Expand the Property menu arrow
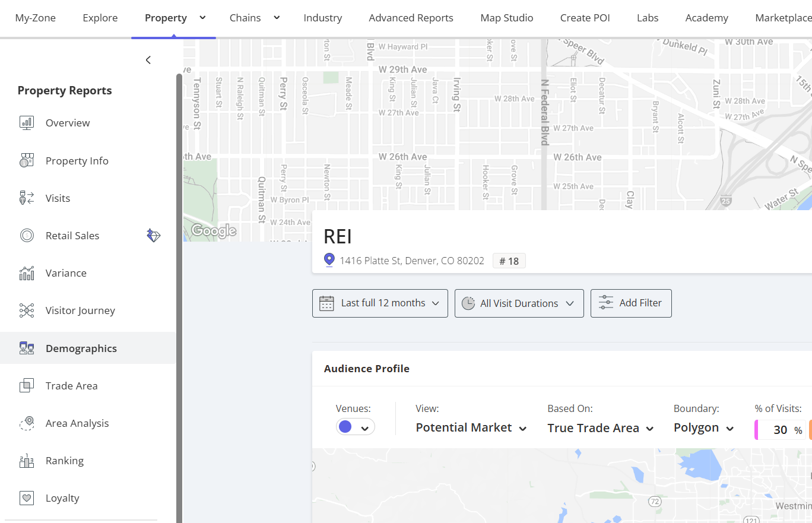812x523 pixels. 202,18
